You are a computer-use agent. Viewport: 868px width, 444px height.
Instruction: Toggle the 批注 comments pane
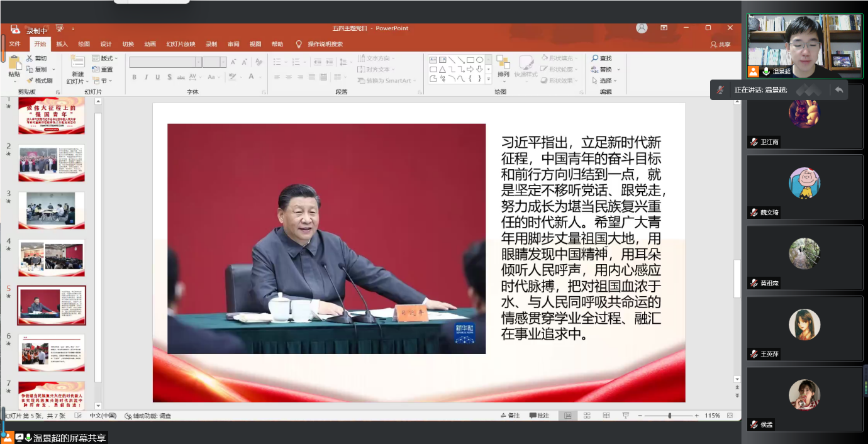tap(540, 416)
